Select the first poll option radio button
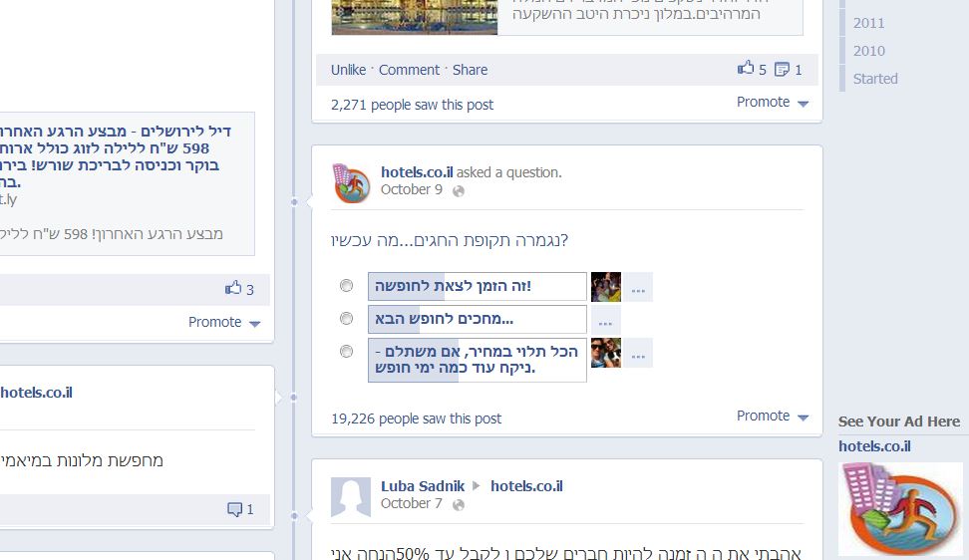Viewport: 969px width, 560px height. [x=346, y=285]
